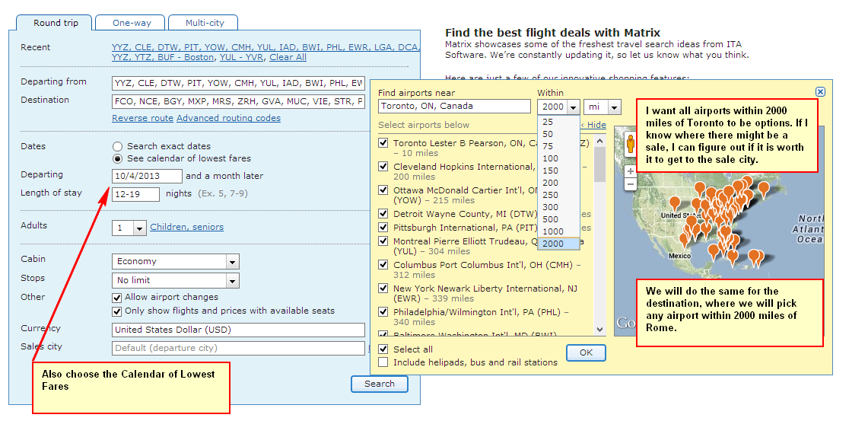868x421 pixels.
Task: Select Search exact dates radio button
Action: (x=117, y=147)
